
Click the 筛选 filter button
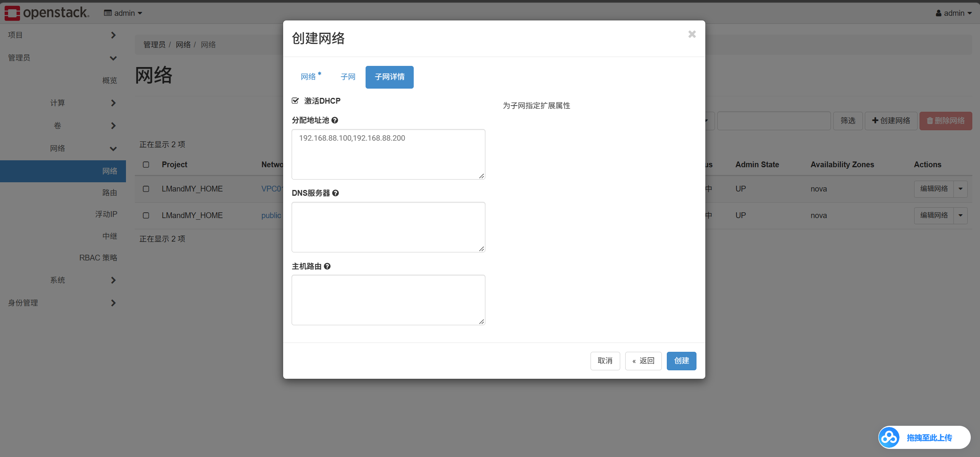(x=848, y=121)
